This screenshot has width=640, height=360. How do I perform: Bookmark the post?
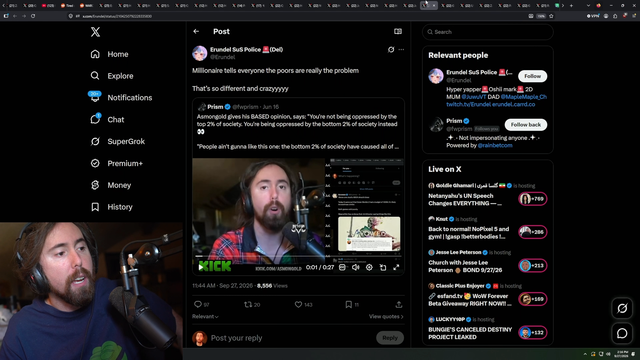tap(352, 304)
